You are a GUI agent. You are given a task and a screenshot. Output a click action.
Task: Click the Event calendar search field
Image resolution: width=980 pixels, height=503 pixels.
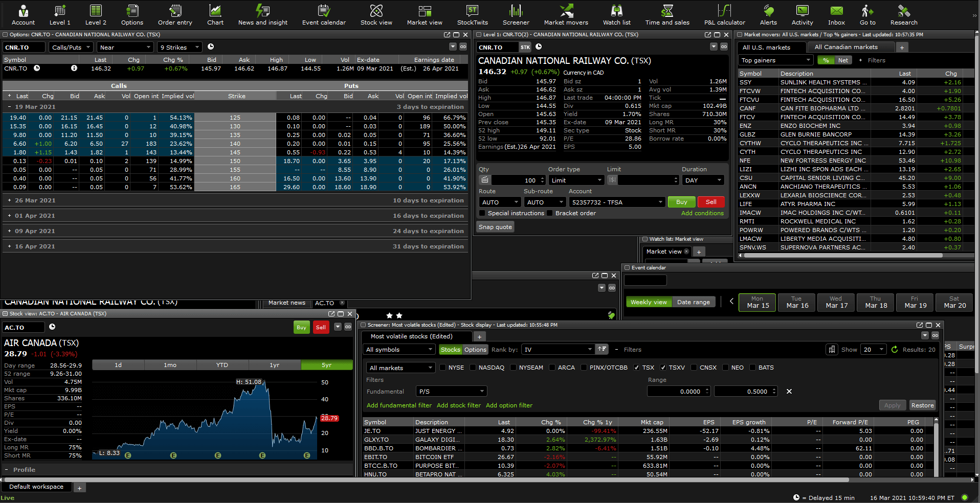click(645, 280)
